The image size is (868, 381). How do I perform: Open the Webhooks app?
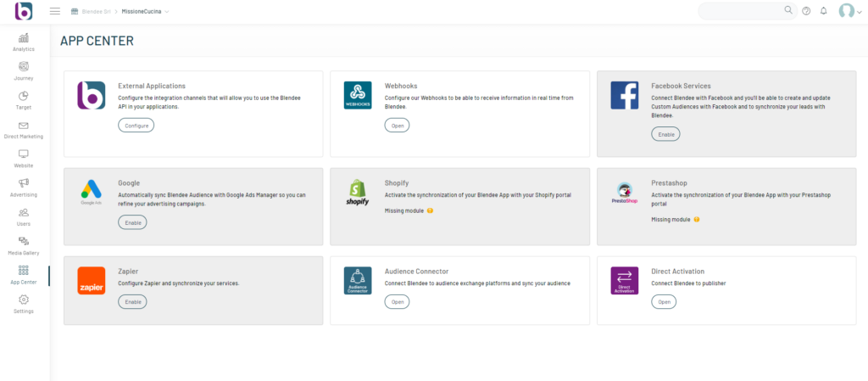[397, 126]
